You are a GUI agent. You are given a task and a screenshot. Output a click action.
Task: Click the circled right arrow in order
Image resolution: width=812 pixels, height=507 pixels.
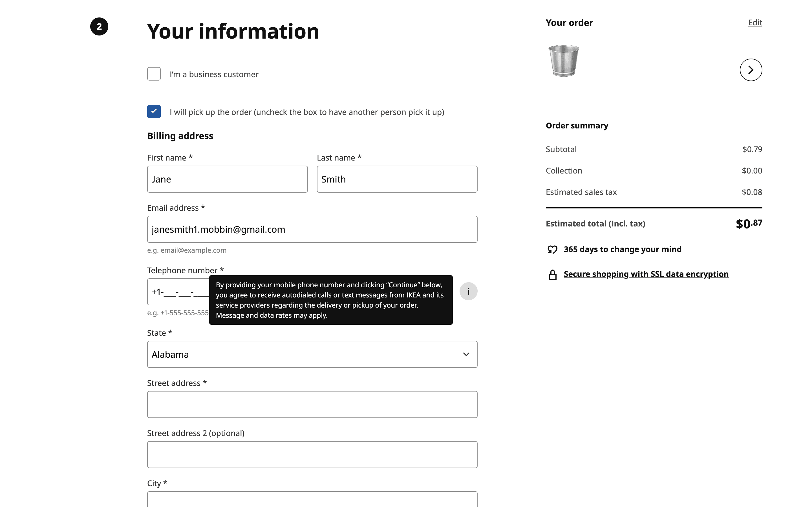[x=751, y=70]
